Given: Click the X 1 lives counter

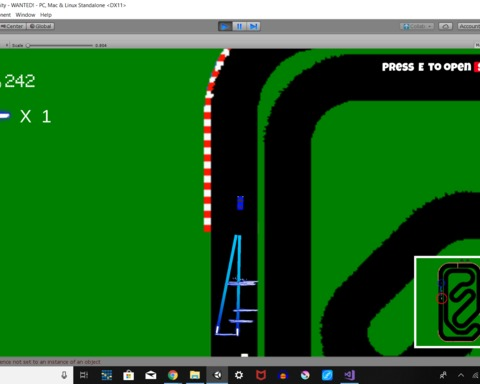Looking at the screenshot, I should pos(35,117).
